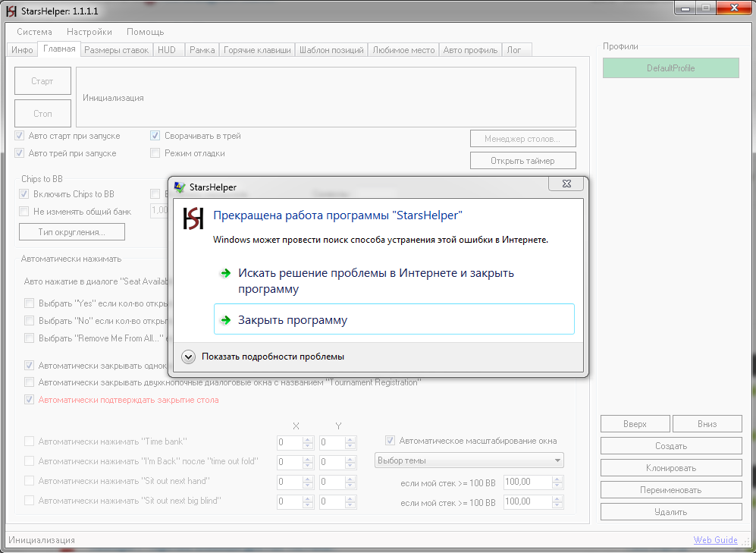
Task: Click the StarsHelper logo in the title bar
Action: [11, 11]
